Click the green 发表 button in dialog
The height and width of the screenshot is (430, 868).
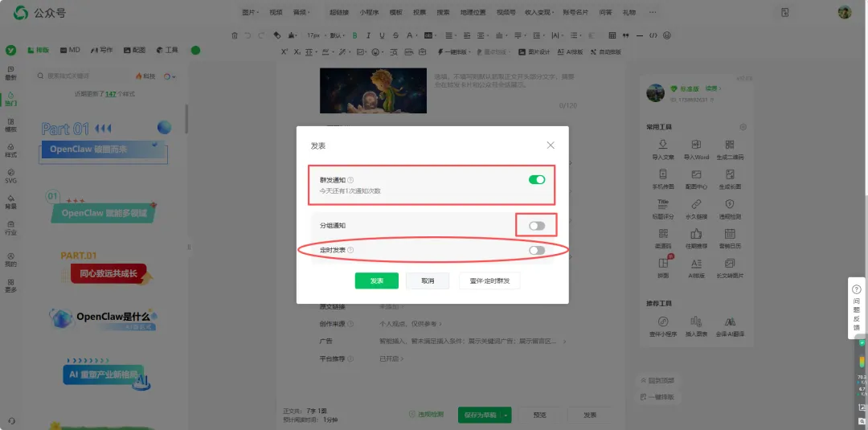point(376,281)
